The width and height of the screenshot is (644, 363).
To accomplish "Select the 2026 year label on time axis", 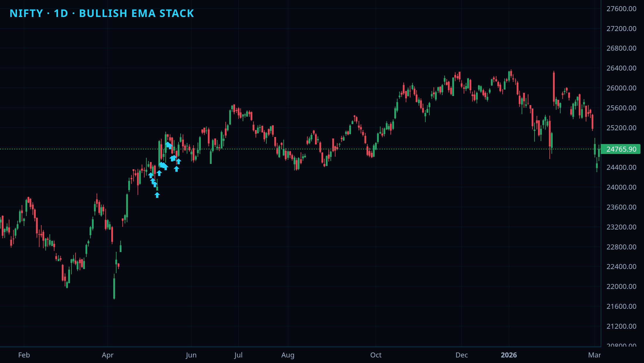I will point(509,355).
